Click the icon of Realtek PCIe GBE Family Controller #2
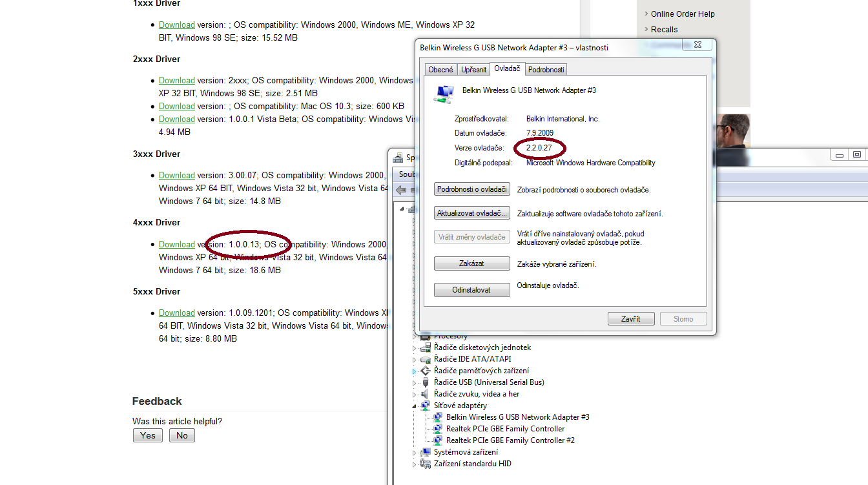This screenshot has width=868, height=485. [x=439, y=440]
